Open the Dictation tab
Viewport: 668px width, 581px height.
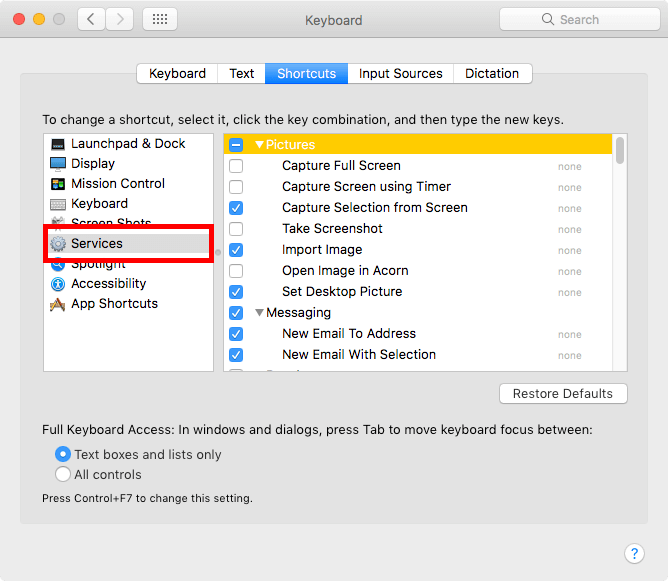pyautogui.click(x=492, y=74)
